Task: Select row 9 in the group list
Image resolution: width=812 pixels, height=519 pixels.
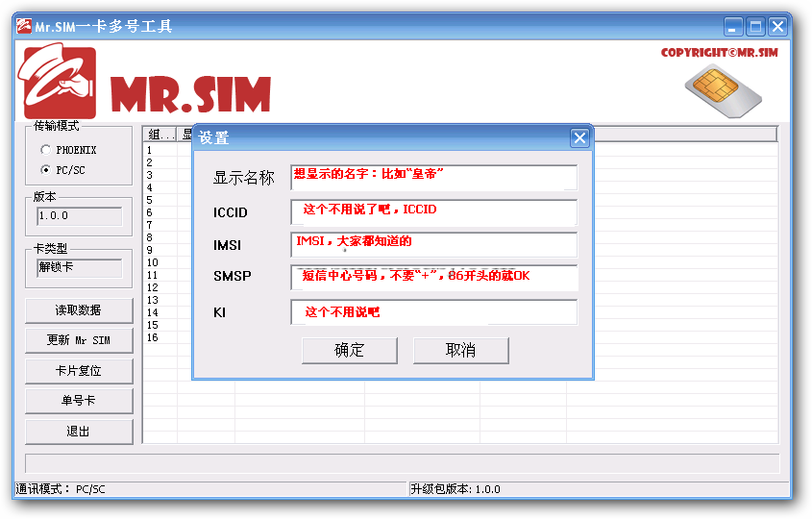Action: tap(149, 250)
